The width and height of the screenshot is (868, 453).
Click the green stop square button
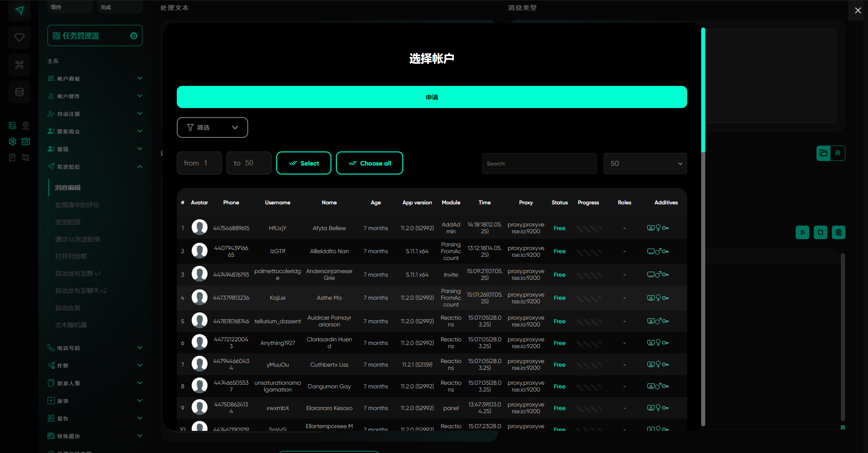tap(821, 232)
